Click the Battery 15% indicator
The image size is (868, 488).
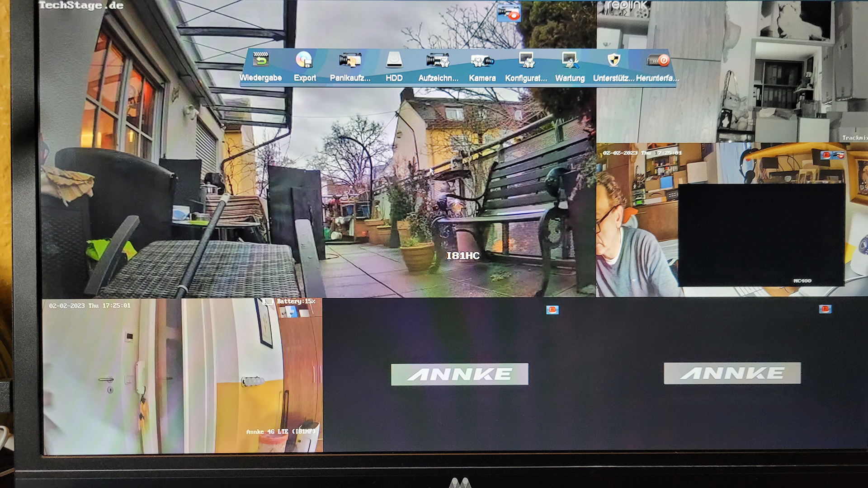pos(296,301)
